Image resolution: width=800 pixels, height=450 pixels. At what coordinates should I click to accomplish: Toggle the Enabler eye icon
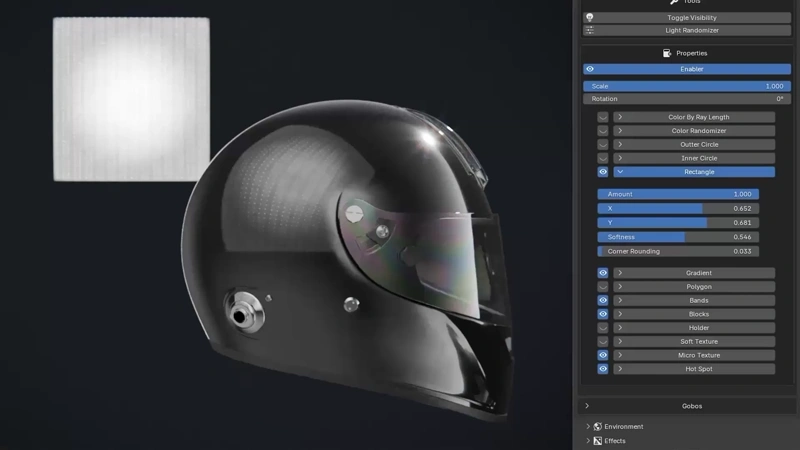tap(590, 69)
